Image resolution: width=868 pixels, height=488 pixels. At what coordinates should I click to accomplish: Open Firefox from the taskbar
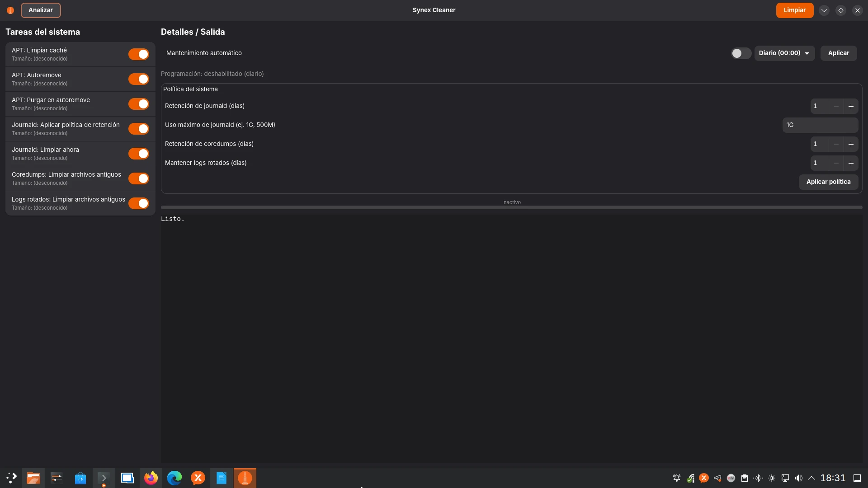tap(151, 478)
